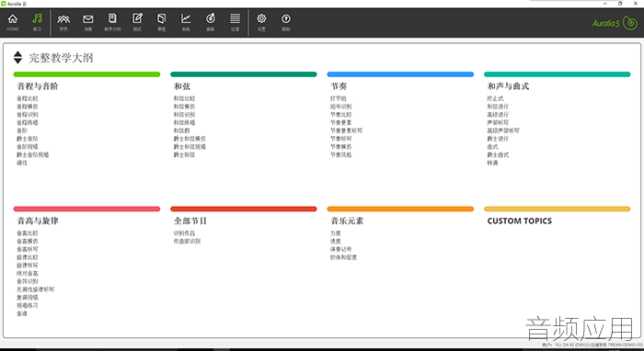Open the 绝对音高 topic
This screenshot has width=644, height=351.
tap(27, 273)
